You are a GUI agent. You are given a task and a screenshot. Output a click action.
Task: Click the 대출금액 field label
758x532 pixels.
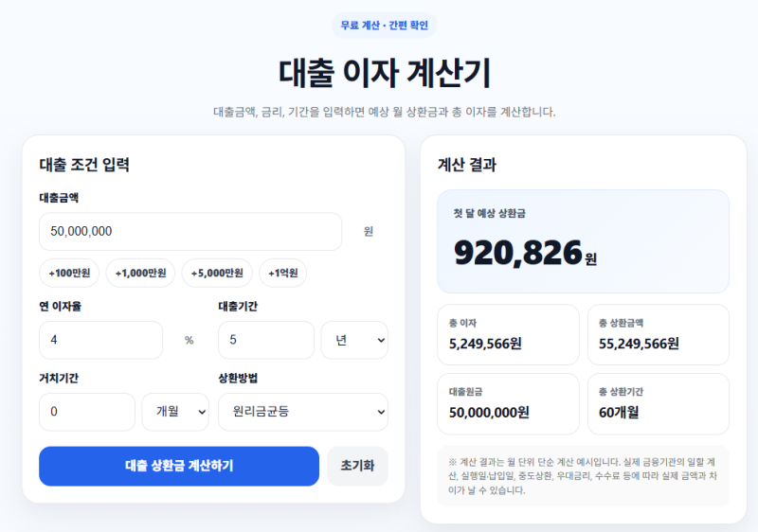[x=59, y=198]
